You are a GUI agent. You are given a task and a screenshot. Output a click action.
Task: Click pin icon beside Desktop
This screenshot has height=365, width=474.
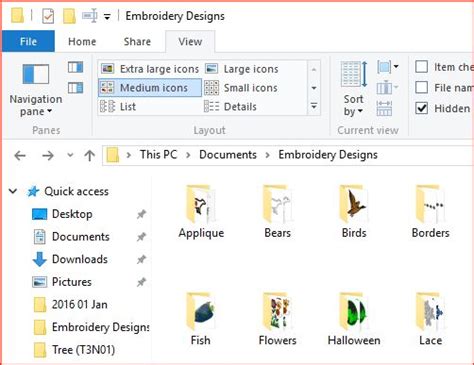click(x=141, y=214)
